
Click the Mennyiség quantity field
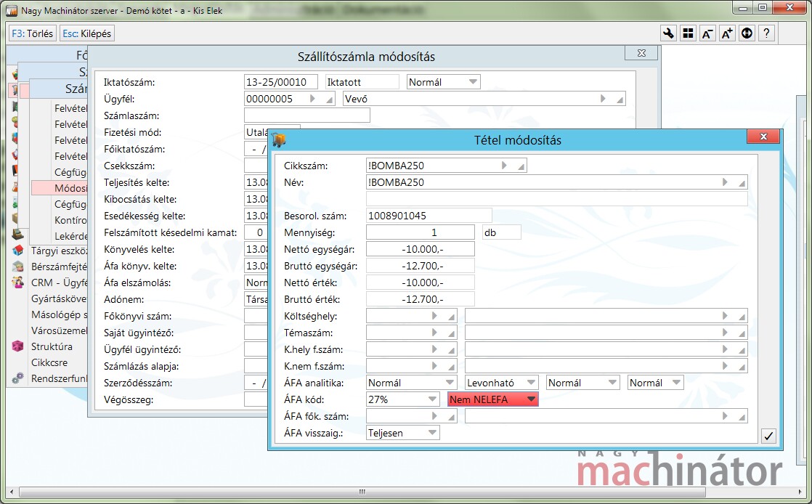pos(421,232)
